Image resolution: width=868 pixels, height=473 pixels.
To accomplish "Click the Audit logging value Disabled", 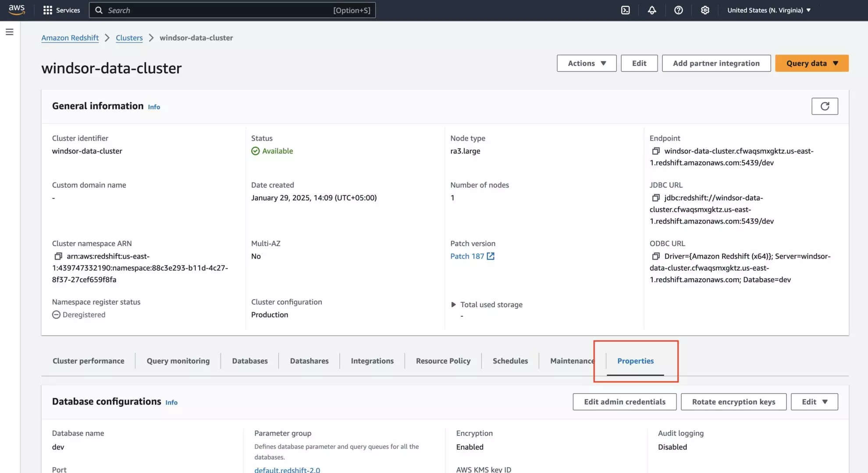I will coord(672,447).
